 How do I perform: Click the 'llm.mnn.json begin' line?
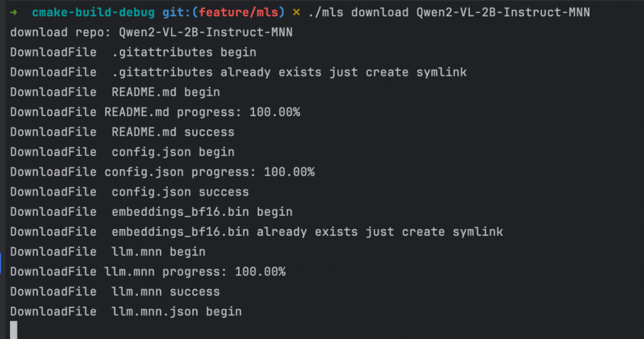[x=126, y=312]
